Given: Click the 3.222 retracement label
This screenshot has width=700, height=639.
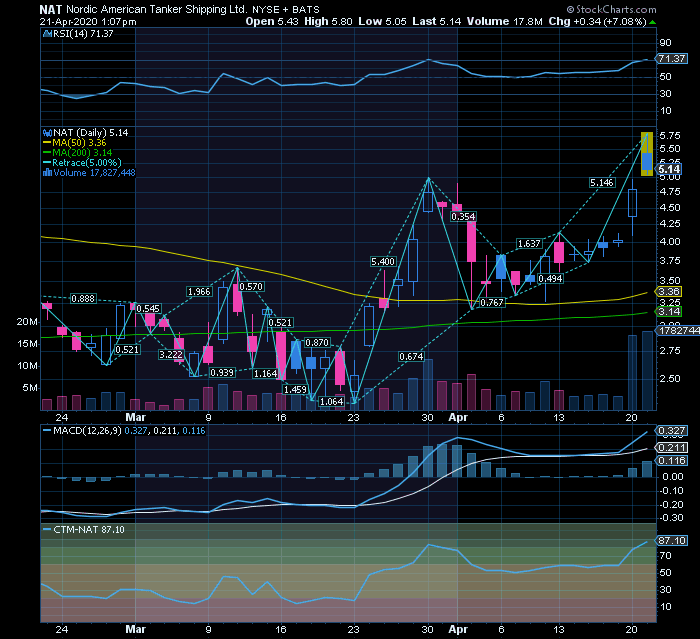Looking at the screenshot, I should pos(171,355).
